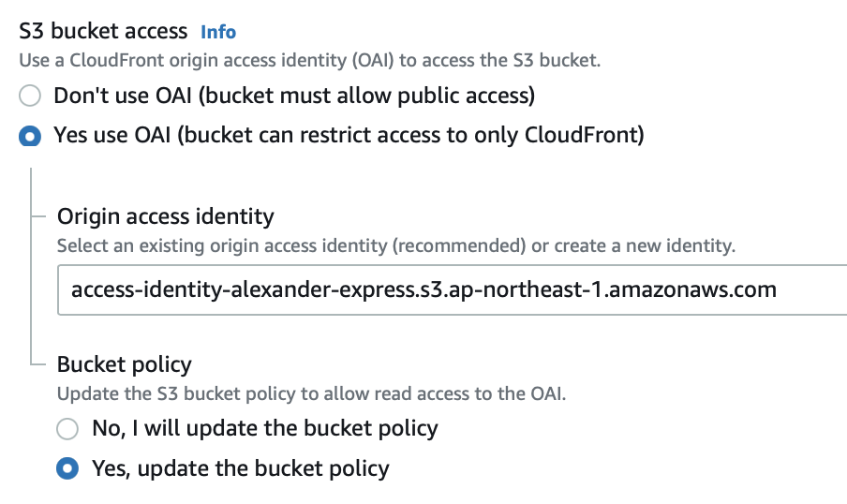Enable the "Yes, update the bucket policy" radio
The height and width of the screenshot is (504, 847).
click(67, 468)
